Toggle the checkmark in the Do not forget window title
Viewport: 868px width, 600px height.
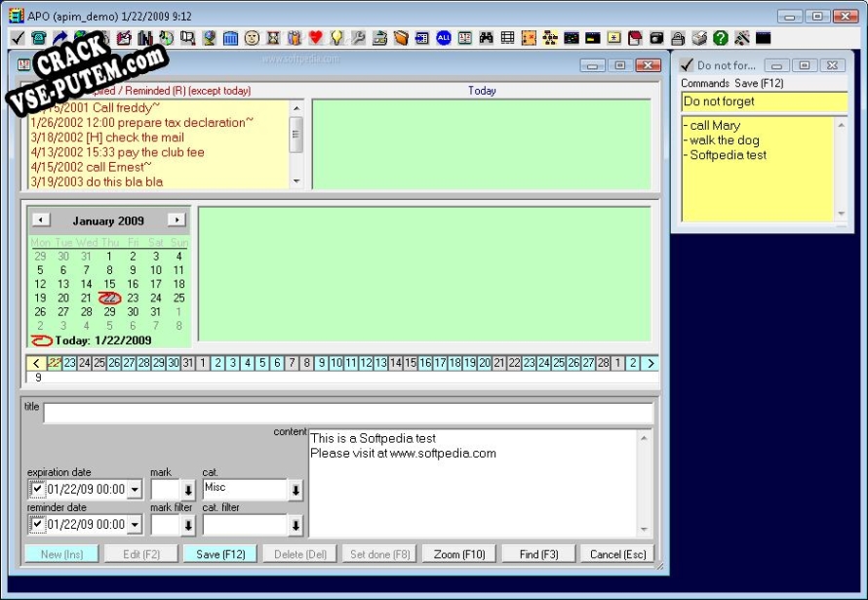(687, 65)
